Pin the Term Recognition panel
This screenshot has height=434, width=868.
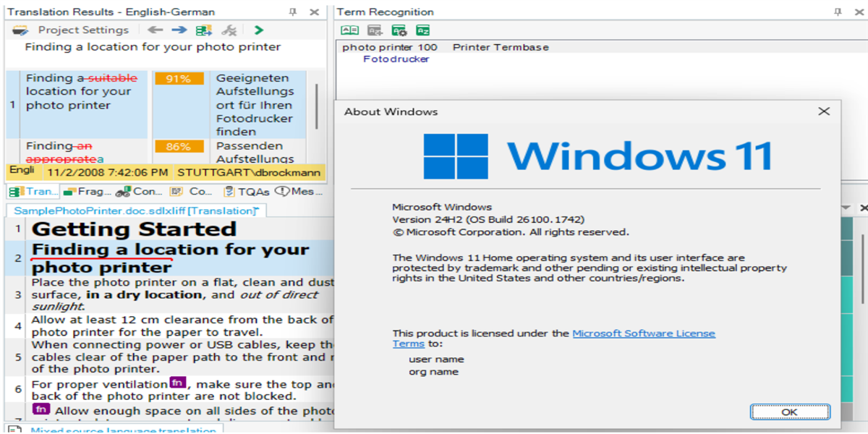[x=837, y=12]
